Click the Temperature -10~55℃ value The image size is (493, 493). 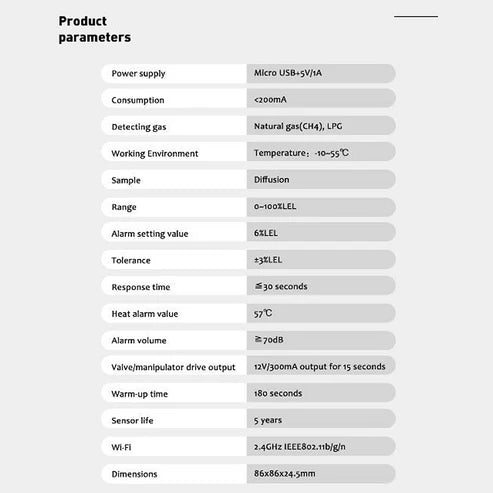(301, 153)
